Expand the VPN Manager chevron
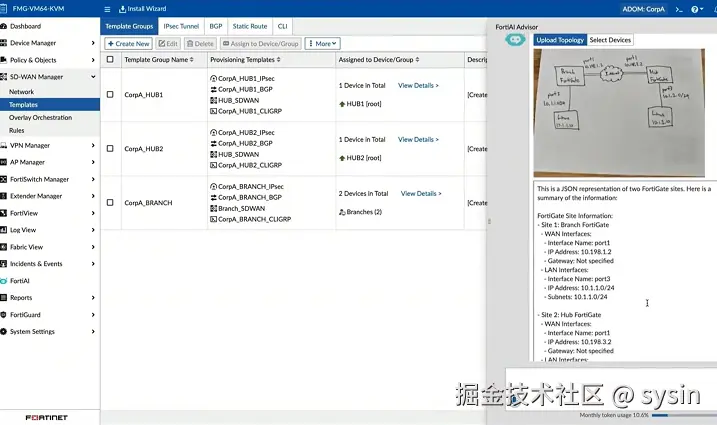Image resolution: width=717 pixels, height=425 pixels. click(93, 145)
